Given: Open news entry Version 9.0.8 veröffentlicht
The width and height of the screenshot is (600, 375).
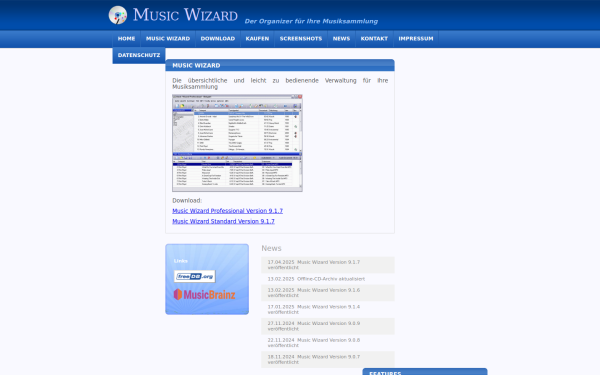Looking at the screenshot, I should pyautogui.click(x=328, y=343).
